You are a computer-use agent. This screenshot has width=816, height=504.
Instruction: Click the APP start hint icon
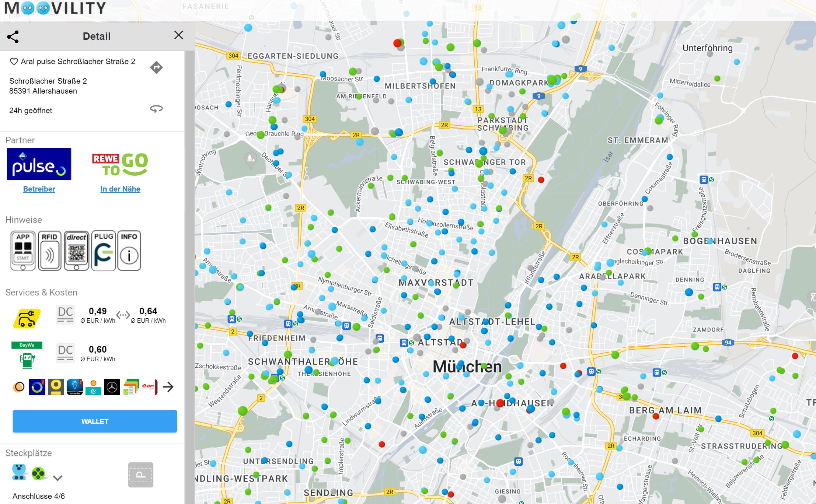coord(23,251)
